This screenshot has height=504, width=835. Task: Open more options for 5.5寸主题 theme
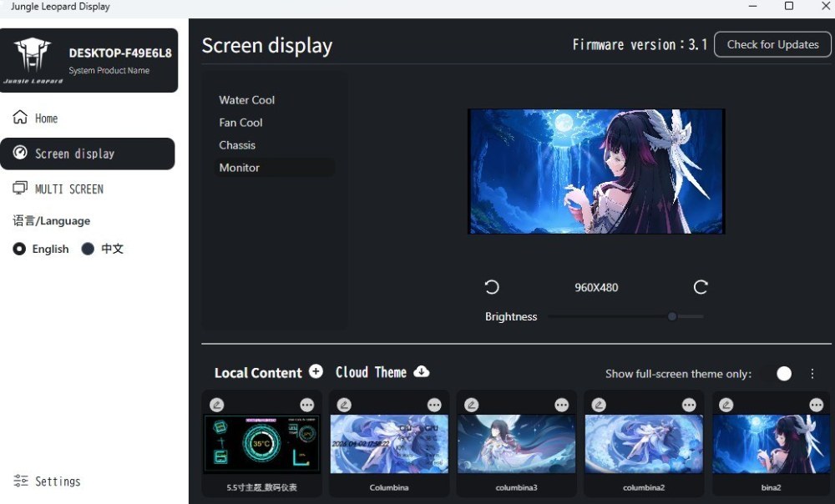coord(306,405)
